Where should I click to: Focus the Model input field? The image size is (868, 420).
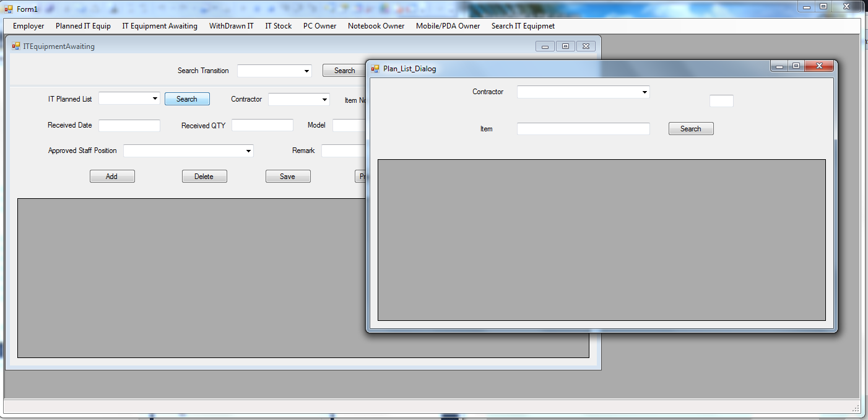coord(349,126)
